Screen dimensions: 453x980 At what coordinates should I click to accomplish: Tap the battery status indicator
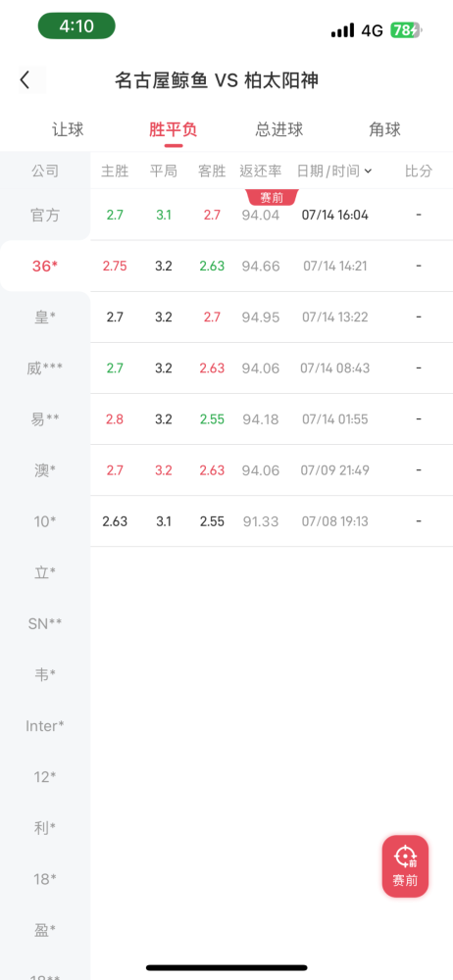(x=407, y=30)
